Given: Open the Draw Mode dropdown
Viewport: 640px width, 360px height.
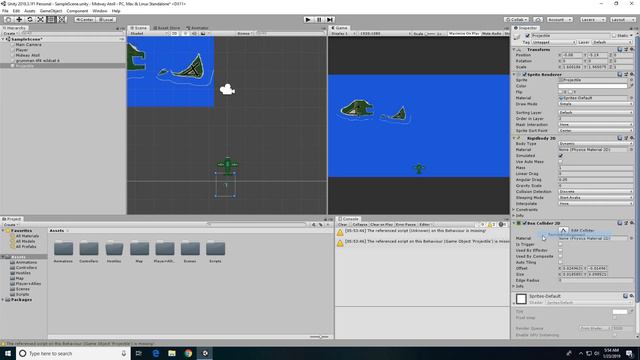Looking at the screenshot, I should click(596, 104).
